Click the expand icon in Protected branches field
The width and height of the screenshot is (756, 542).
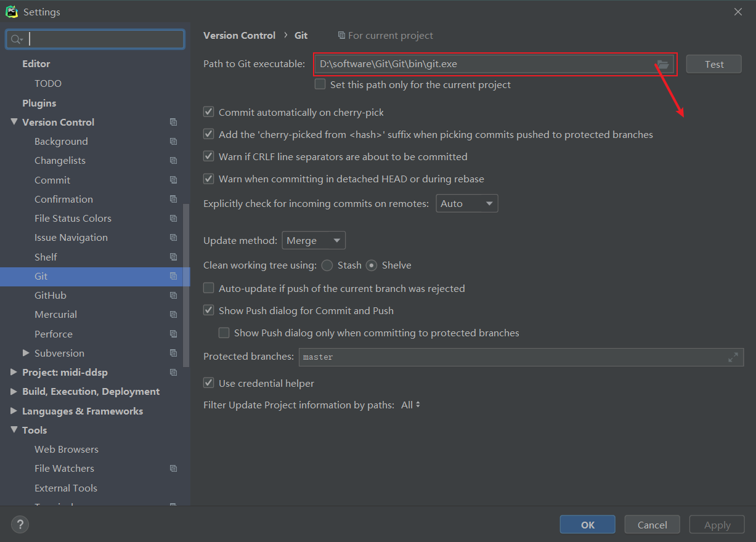pyautogui.click(x=733, y=357)
